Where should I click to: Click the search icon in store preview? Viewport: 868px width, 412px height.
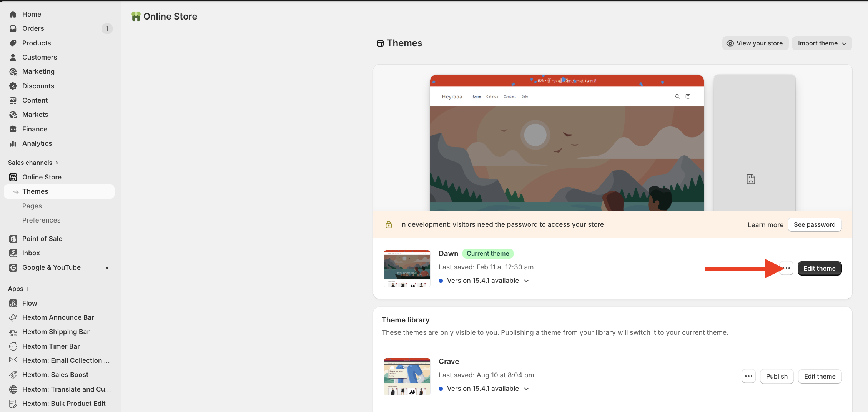[x=677, y=96]
